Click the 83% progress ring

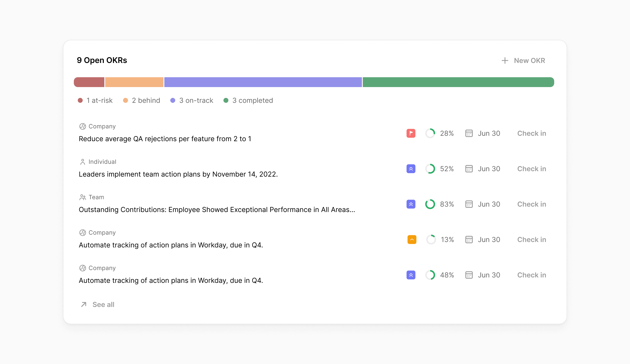click(x=430, y=204)
